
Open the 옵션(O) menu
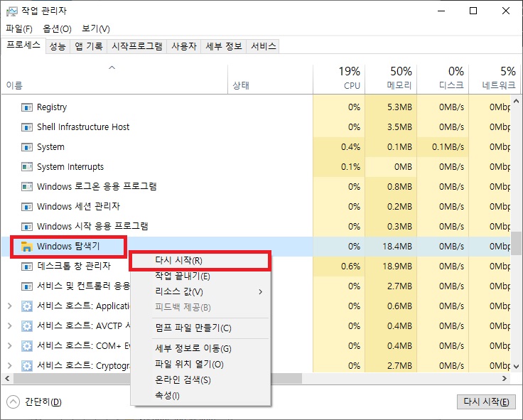coord(57,29)
